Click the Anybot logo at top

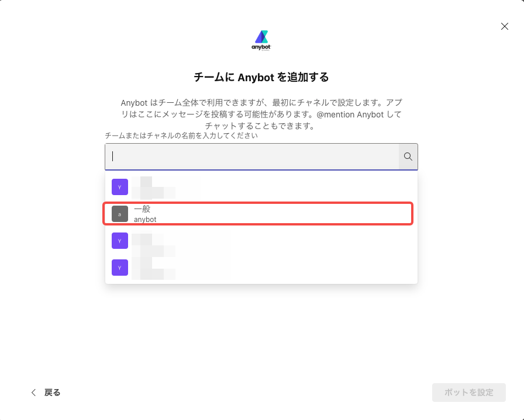pyautogui.click(x=261, y=40)
